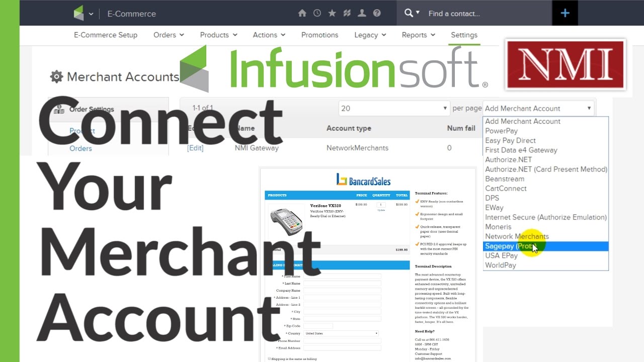The image size is (644, 362).
Task: Open the user profile person icon
Action: (362, 14)
